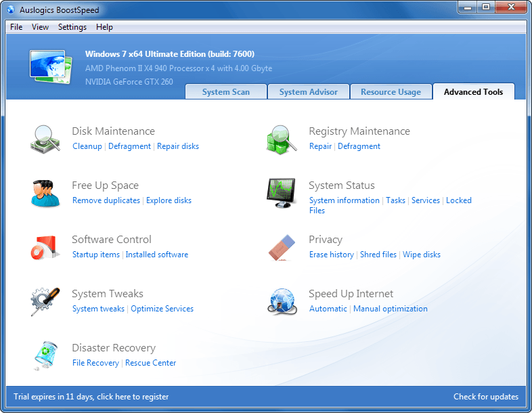Viewport: 532px width, 413px height.
Task: Click the trial expiration register message
Action: [x=91, y=397]
